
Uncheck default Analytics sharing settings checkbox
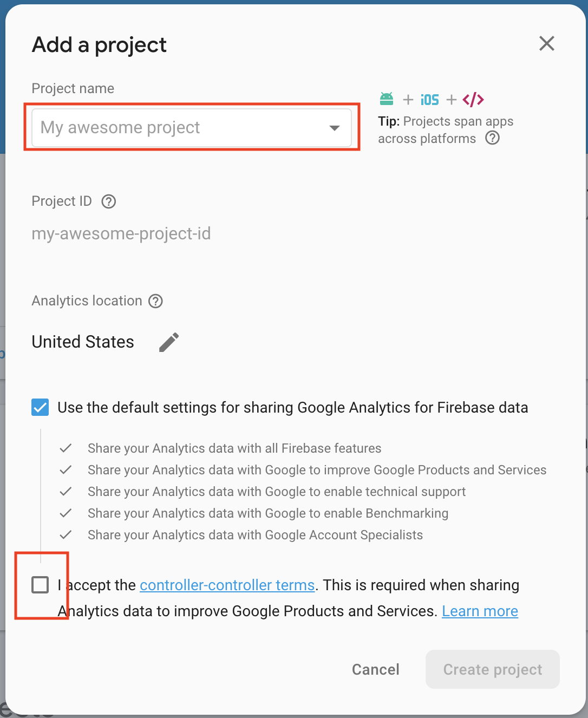(x=40, y=407)
